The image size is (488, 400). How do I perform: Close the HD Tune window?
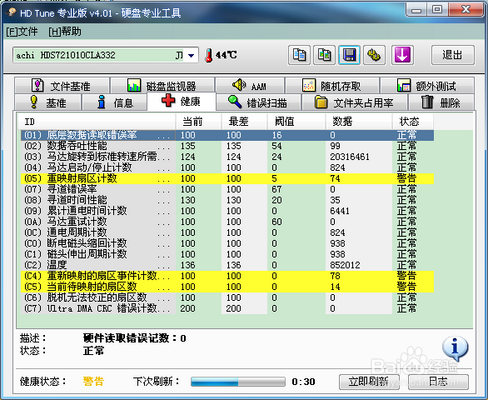465,10
